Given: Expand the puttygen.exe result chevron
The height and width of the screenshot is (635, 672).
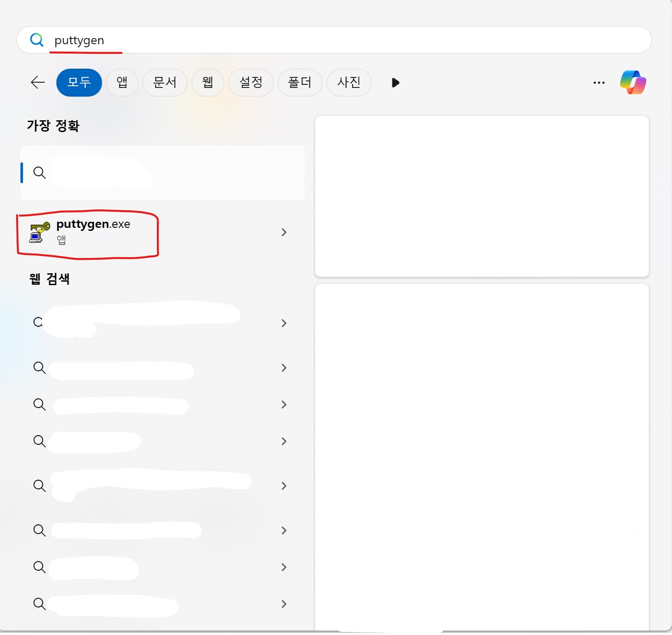Looking at the screenshot, I should coord(284,232).
